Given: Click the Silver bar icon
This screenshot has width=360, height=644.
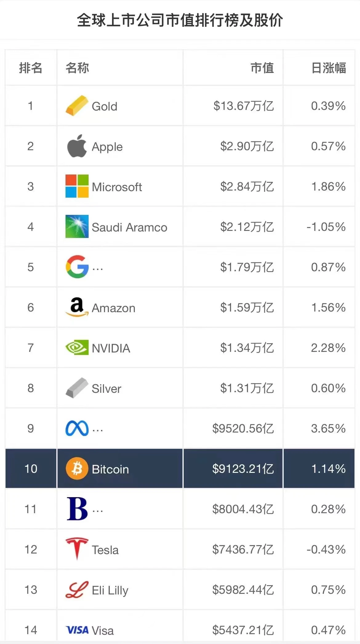Looking at the screenshot, I should [77, 388].
